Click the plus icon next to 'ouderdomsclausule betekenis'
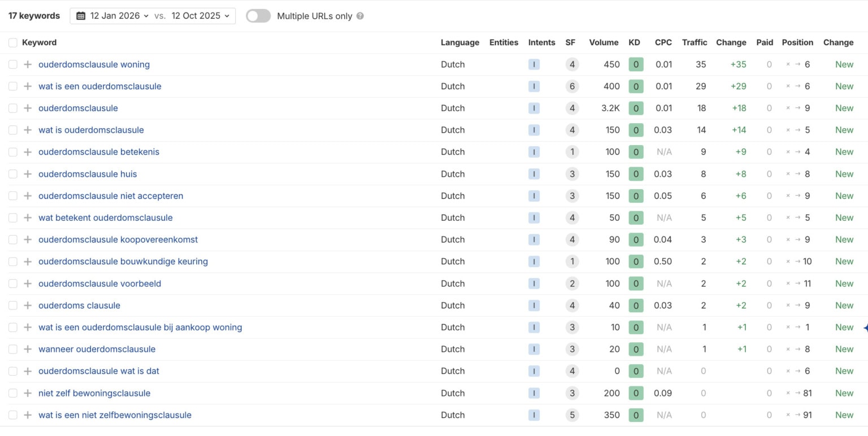This screenshot has height=436, width=868. (x=28, y=152)
